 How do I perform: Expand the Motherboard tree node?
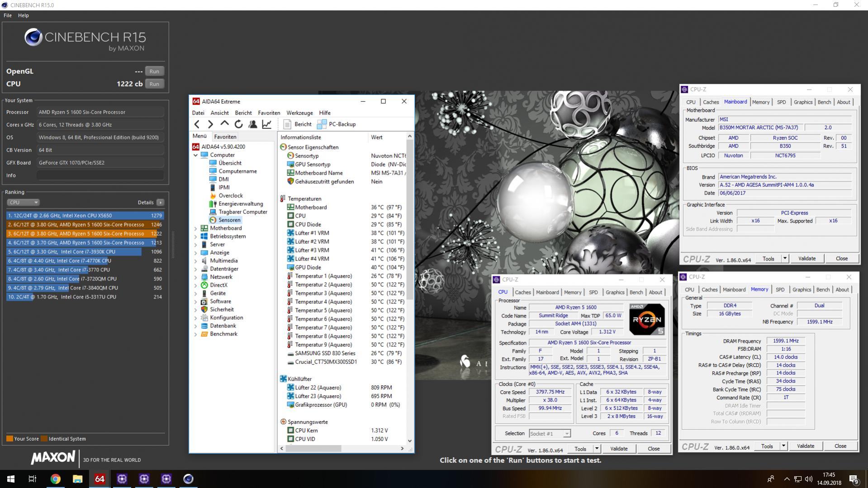point(195,228)
